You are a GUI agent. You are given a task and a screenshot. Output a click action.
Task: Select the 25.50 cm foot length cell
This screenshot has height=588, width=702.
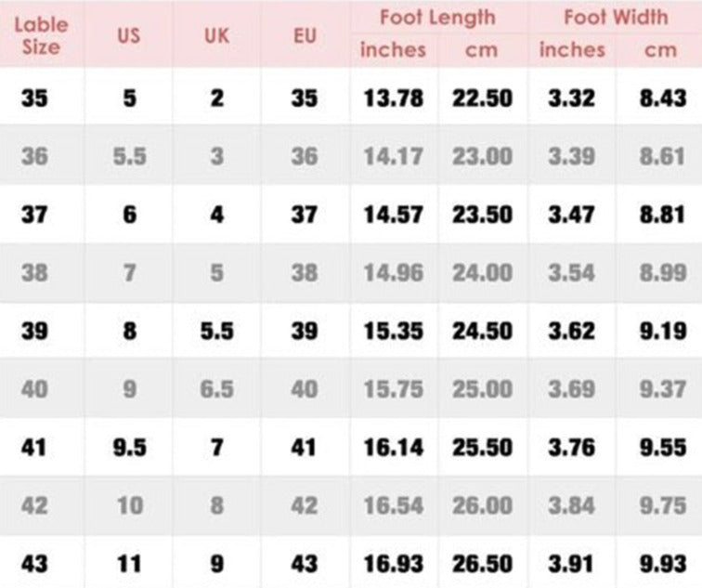482,448
